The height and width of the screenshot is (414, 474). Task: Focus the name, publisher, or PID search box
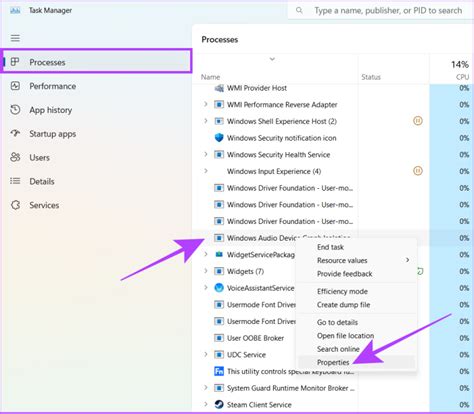pos(381,10)
